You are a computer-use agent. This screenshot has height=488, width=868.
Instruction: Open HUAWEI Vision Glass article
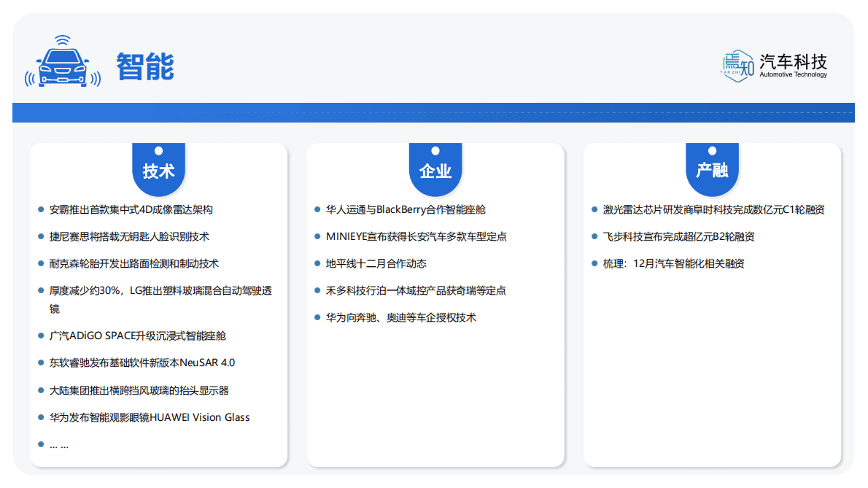click(149, 418)
